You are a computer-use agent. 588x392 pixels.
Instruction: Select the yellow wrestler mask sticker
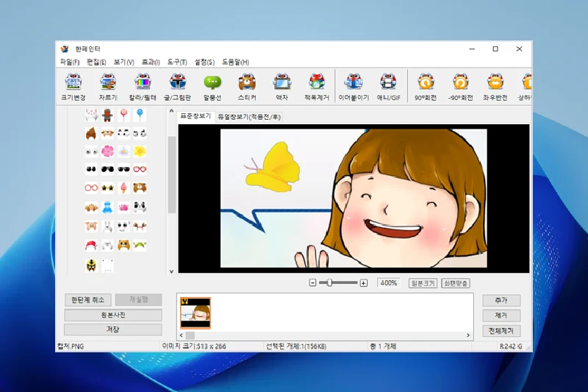pos(91,266)
